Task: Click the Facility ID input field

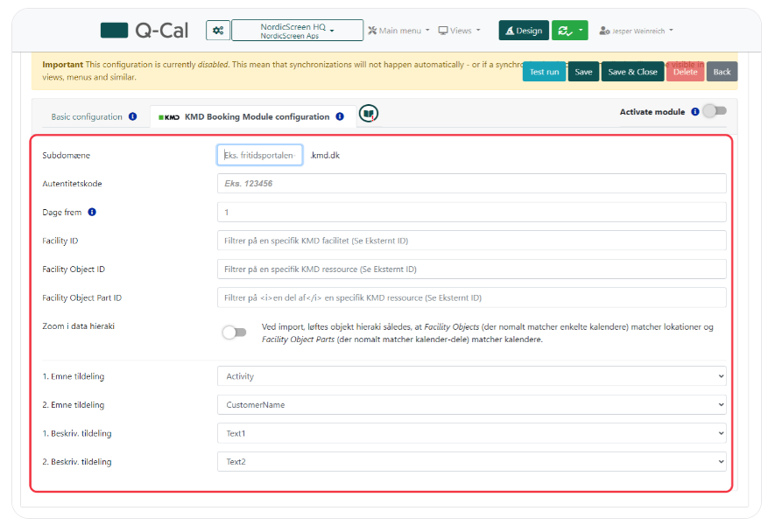Action: 471,241
